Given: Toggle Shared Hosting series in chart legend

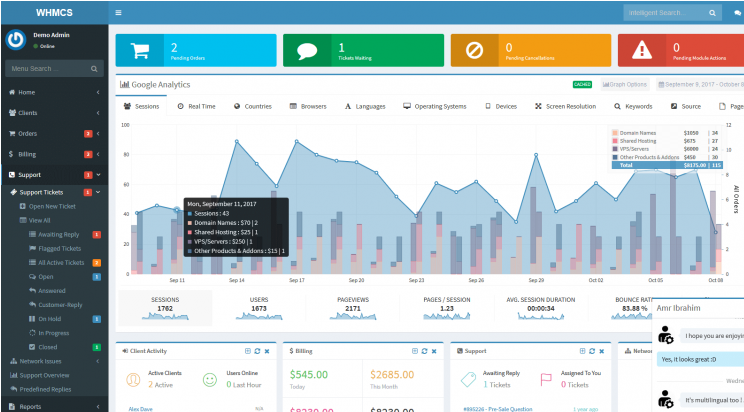Looking at the screenshot, I should tap(615, 141).
